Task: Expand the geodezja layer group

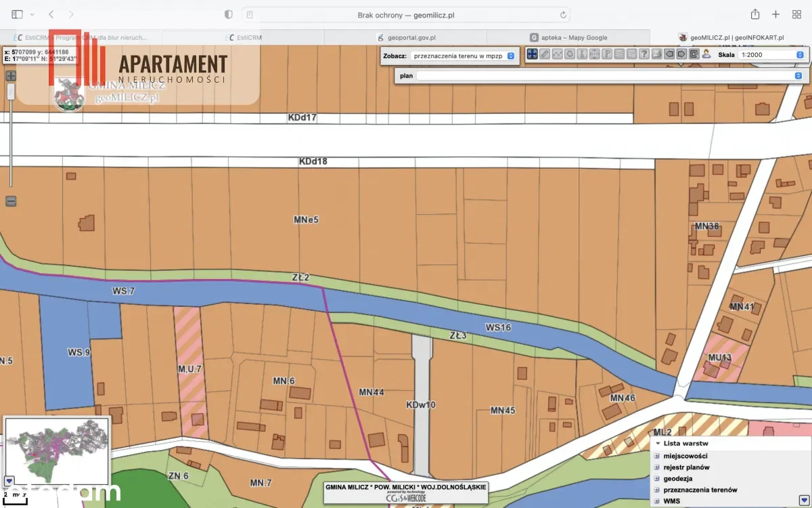Action: click(656, 478)
